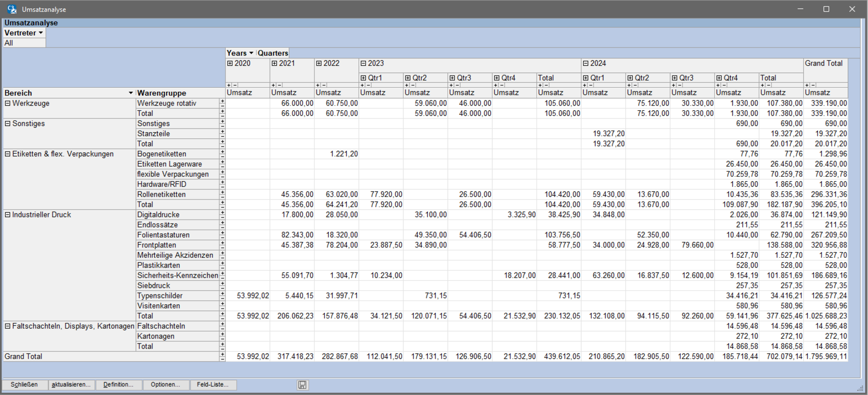Collapse Faltschachteln, Displays, Kartonagen group
This screenshot has width=868, height=395.
(x=8, y=326)
